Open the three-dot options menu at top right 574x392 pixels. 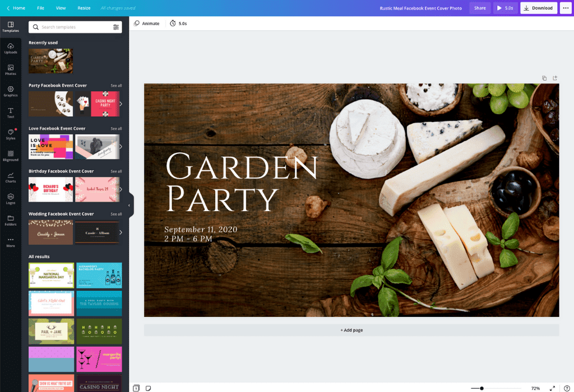point(566,8)
